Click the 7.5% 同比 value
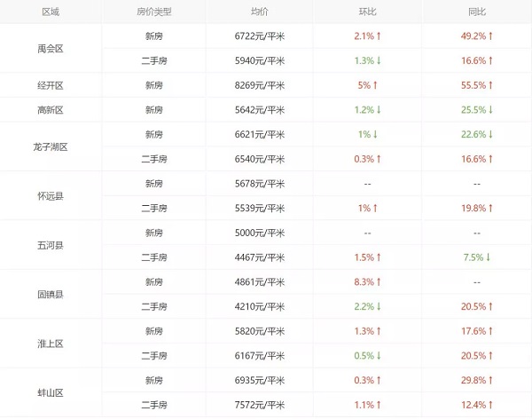532x419 pixels. point(477,257)
